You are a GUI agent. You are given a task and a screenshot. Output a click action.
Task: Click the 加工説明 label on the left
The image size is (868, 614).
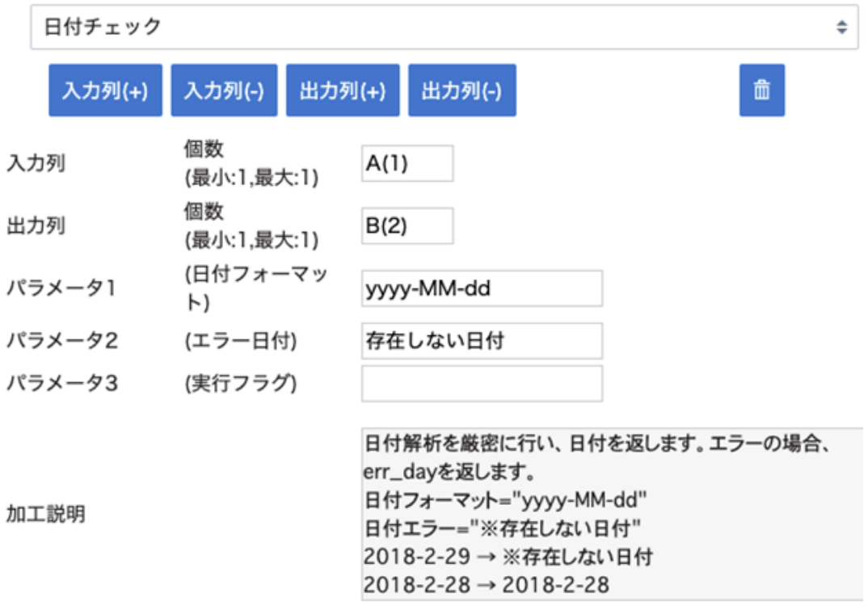point(46,515)
